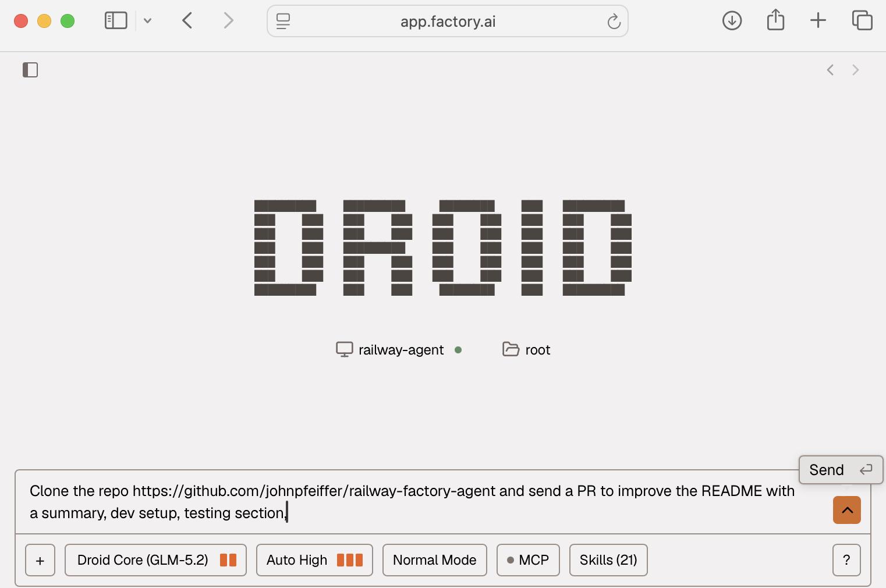The image size is (886, 588).
Task: Toggle Normal Mode setting
Action: pos(435,560)
